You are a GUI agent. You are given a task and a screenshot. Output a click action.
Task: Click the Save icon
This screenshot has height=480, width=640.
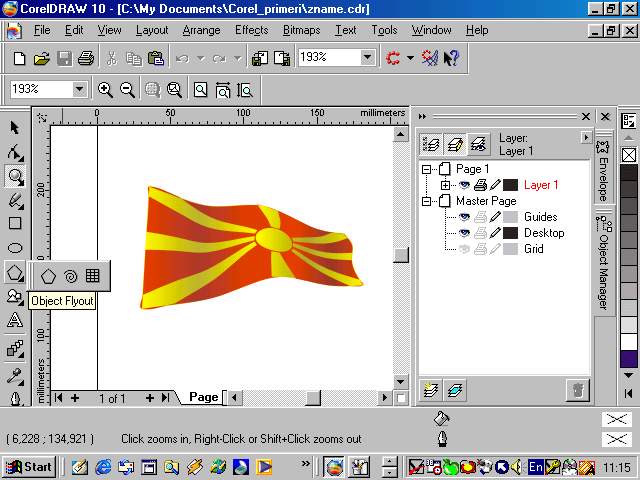[64, 58]
